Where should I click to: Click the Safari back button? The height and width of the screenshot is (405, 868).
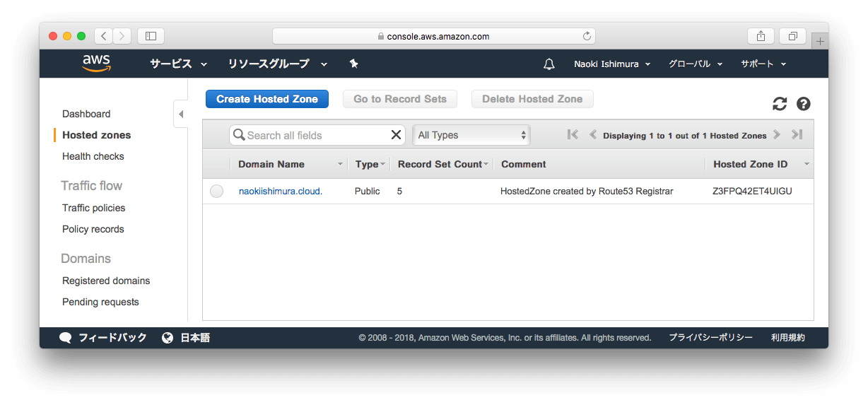point(104,36)
